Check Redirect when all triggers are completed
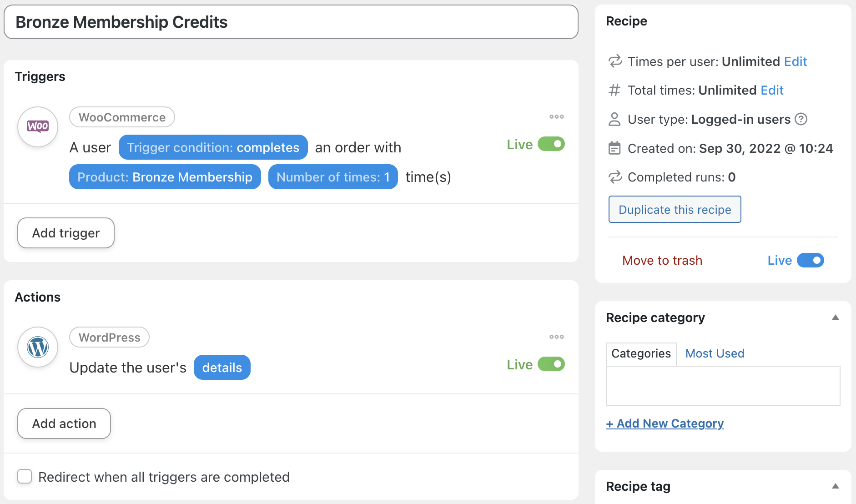856x504 pixels. [x=25, y=477]
